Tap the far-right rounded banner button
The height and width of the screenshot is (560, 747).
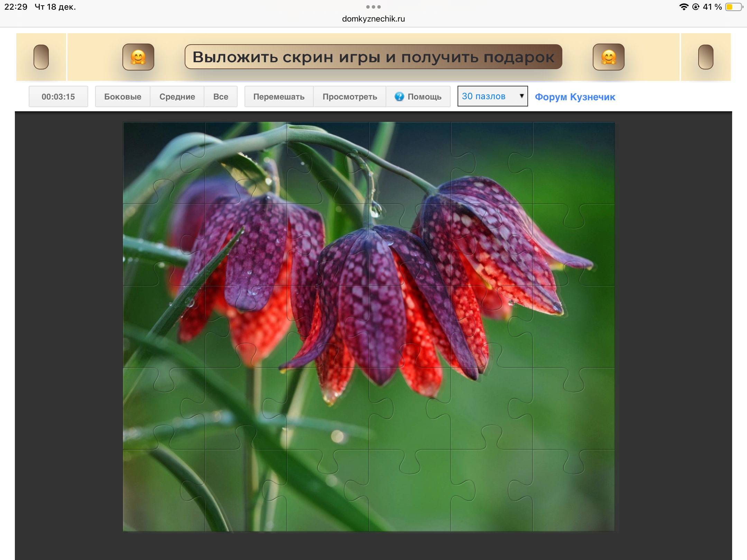tap(705, 57)
